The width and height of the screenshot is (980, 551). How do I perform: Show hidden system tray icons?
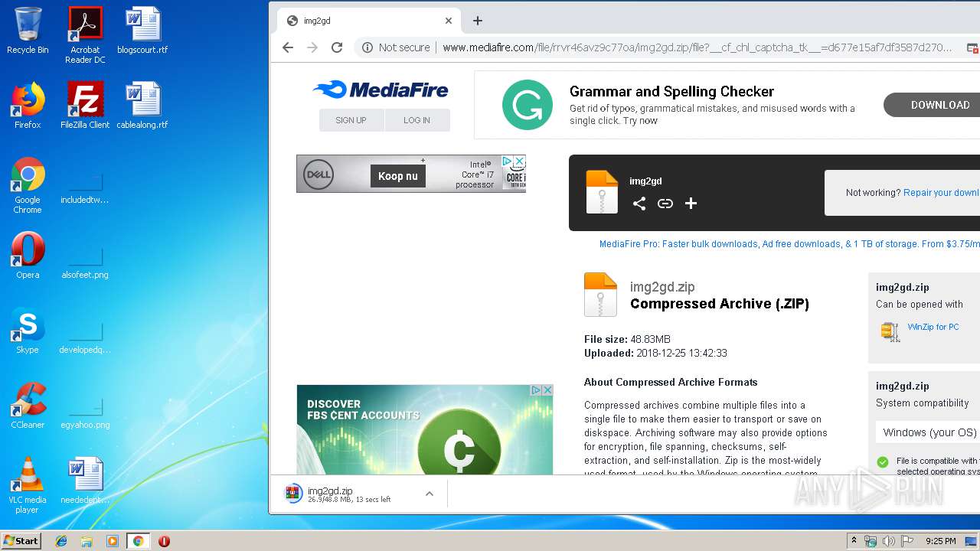854,541
